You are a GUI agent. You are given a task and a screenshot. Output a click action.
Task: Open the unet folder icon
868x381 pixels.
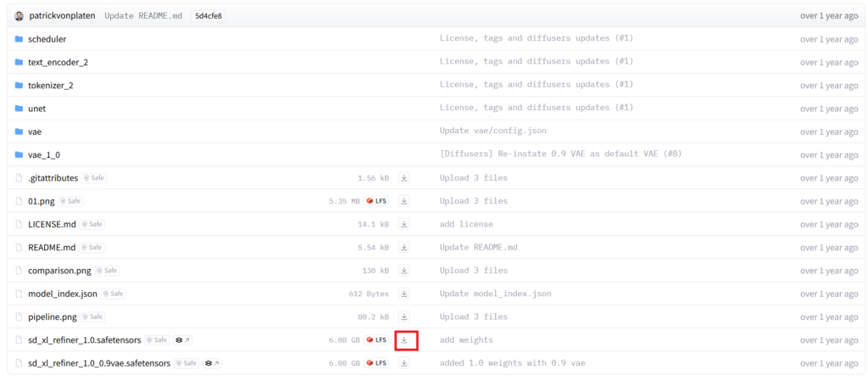(x=19, y=109)
